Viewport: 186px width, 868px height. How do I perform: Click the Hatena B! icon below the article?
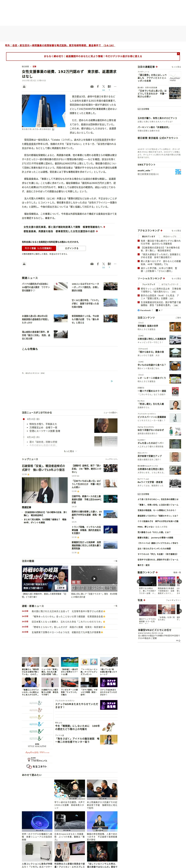109,264
